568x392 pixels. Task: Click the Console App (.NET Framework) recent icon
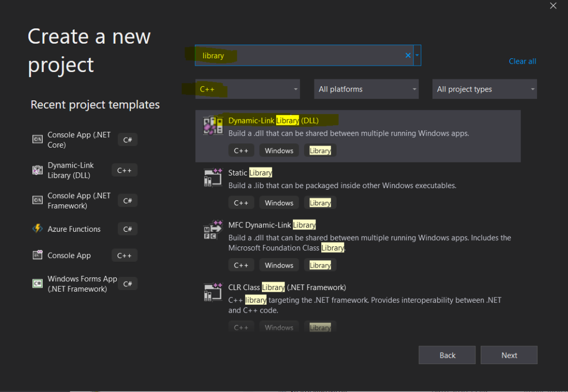(x=37, y=200)
